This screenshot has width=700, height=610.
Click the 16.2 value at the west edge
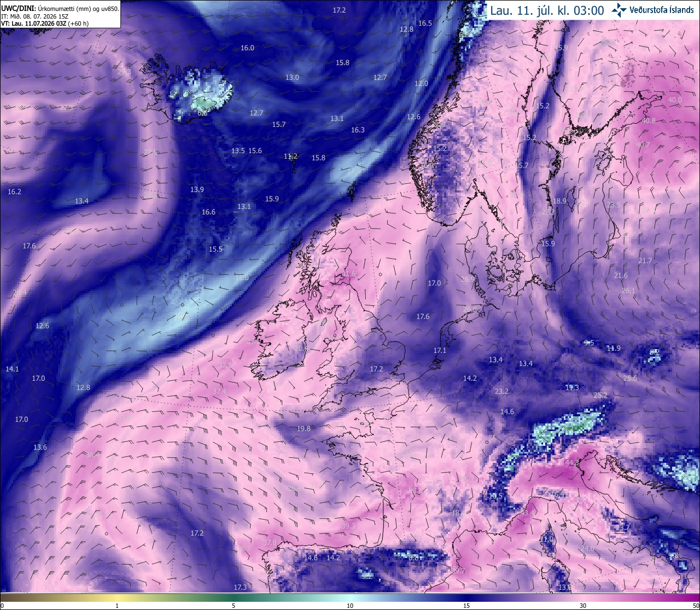(14, 191)
